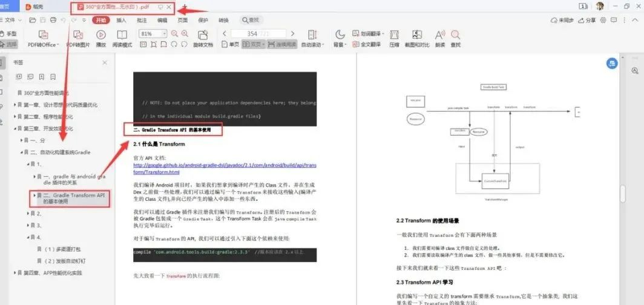Open the 81% zoom level dropdown
Viewport: 644px width, 305px height.
pyautogui.click(x=165, y=34)
